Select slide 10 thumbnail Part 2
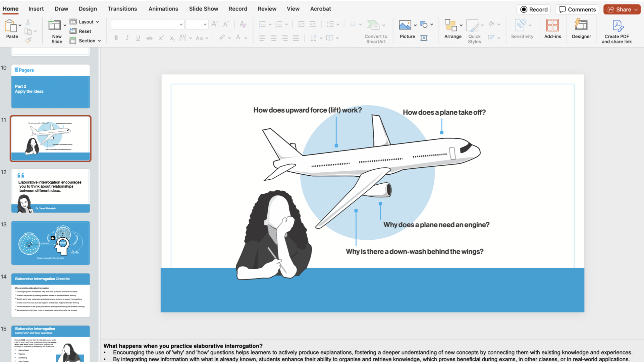Viewport: 644px width, 362px height. (51, 86)
